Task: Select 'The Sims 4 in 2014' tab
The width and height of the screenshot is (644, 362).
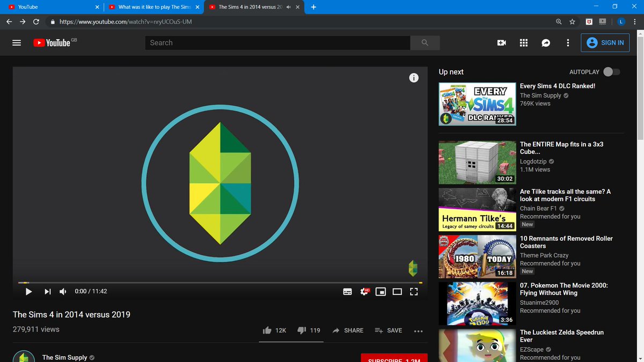Action: [254, 7]
